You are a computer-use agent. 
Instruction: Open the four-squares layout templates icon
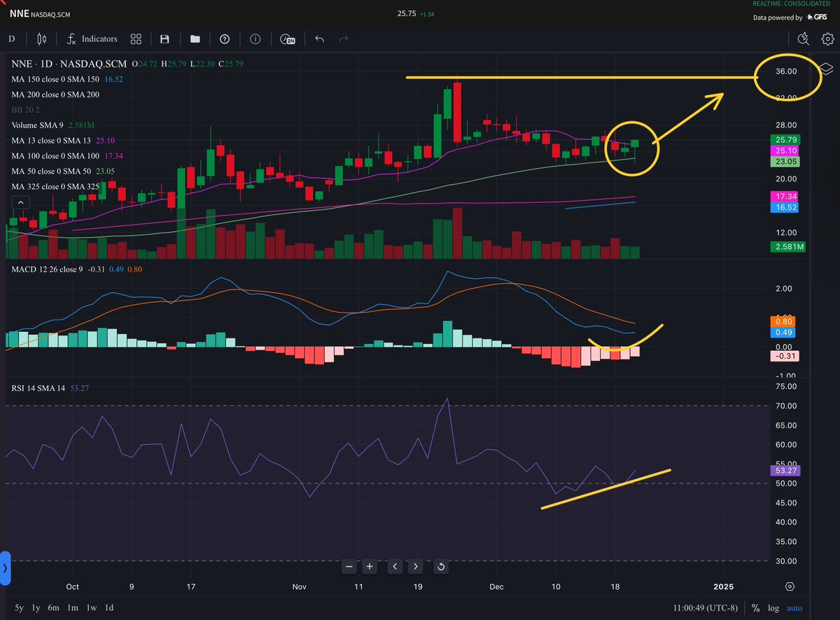click(136, 39)
